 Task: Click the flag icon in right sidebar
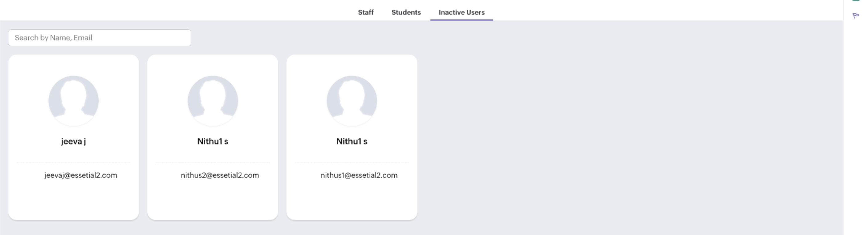(855, 16)
